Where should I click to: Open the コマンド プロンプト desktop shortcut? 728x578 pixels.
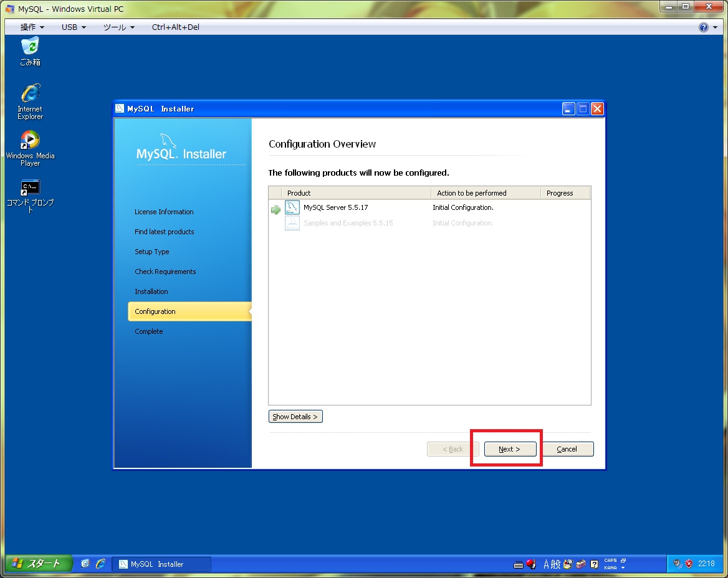30,196
